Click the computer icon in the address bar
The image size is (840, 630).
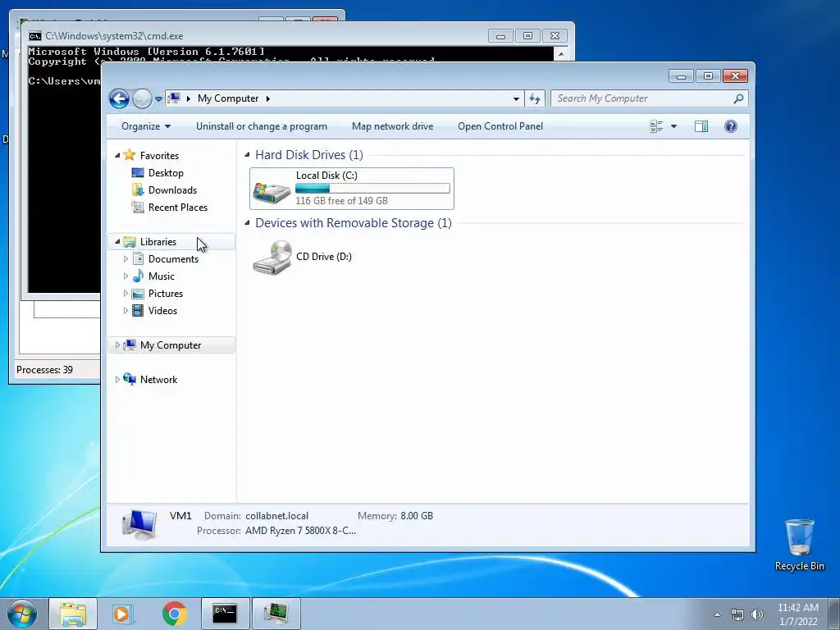tap(174, 98)
